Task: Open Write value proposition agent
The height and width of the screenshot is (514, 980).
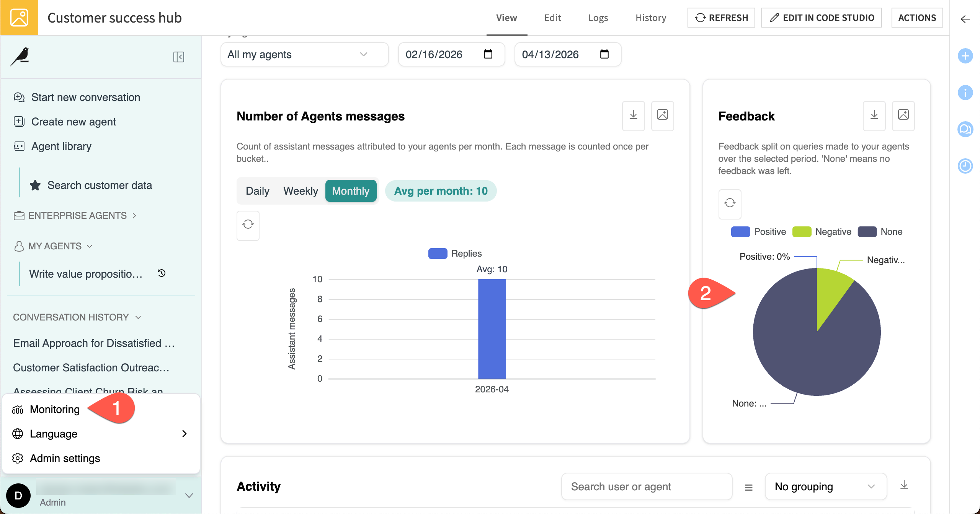Action: click(86, 274)
